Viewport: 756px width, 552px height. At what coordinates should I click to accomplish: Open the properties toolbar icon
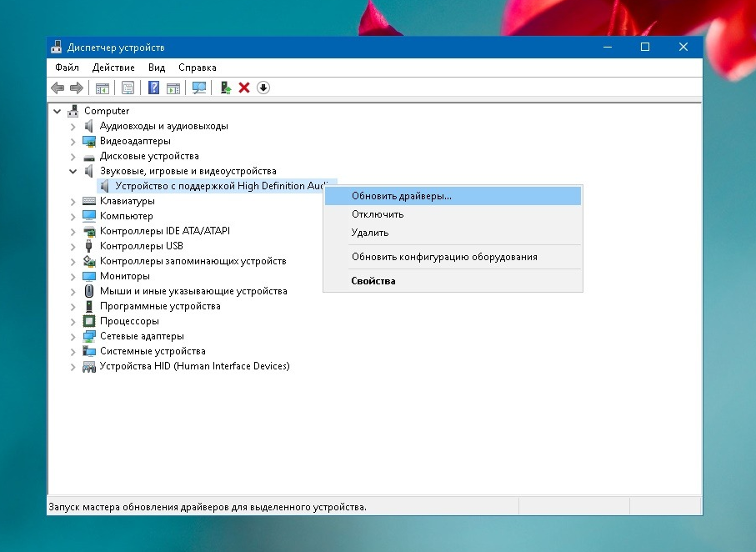tap(128, 88)
